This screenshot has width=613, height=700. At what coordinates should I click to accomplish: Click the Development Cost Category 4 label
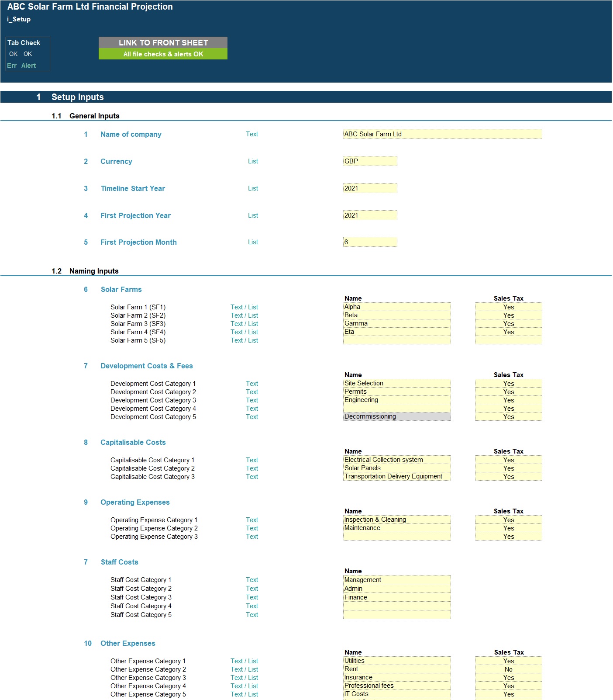tap(153, 409)
